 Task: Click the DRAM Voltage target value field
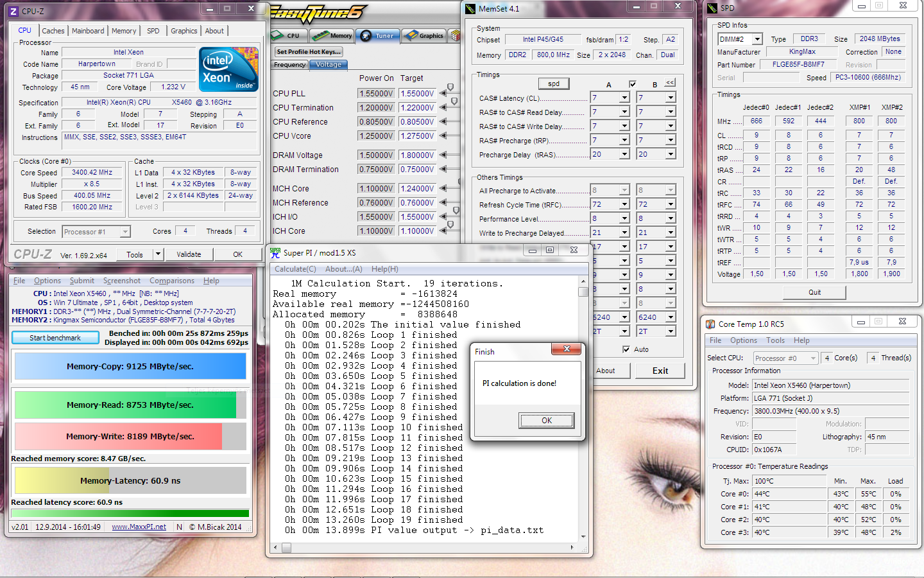coord(417,155)
